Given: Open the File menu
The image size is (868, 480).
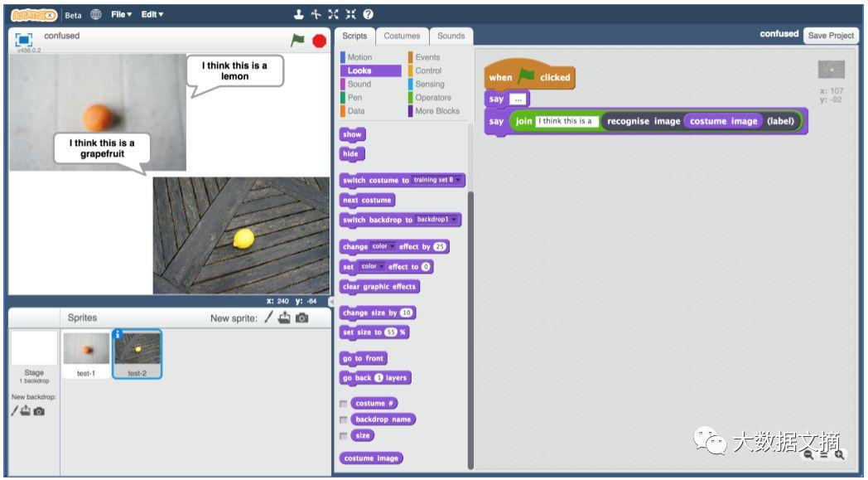Looking at the screenshot, I should [121, 14].
